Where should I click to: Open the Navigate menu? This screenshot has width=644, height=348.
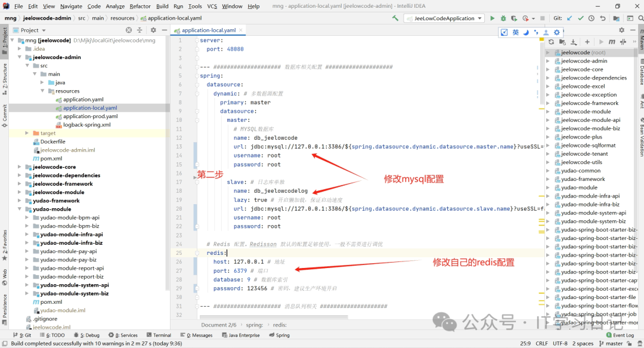pos(71,6)
